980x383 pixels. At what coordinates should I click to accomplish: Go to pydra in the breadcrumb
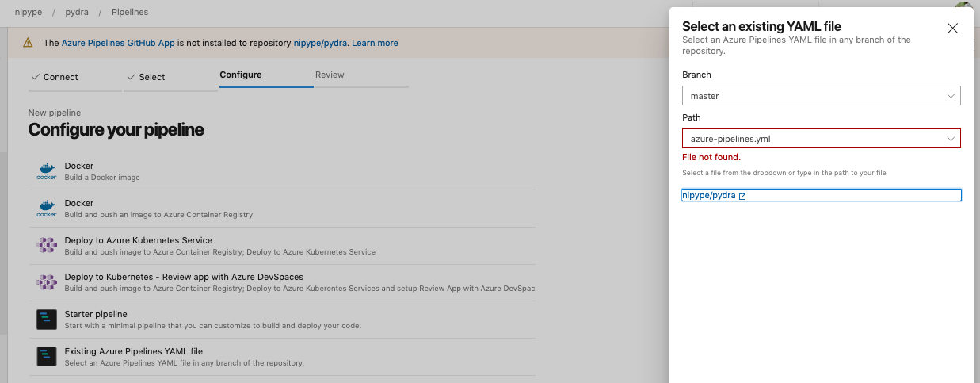click(x=76, y=12)
